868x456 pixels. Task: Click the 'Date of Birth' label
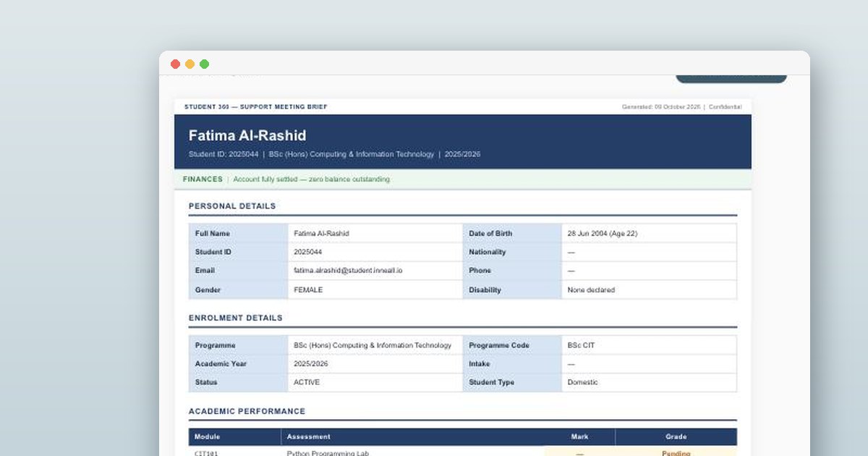490,234
